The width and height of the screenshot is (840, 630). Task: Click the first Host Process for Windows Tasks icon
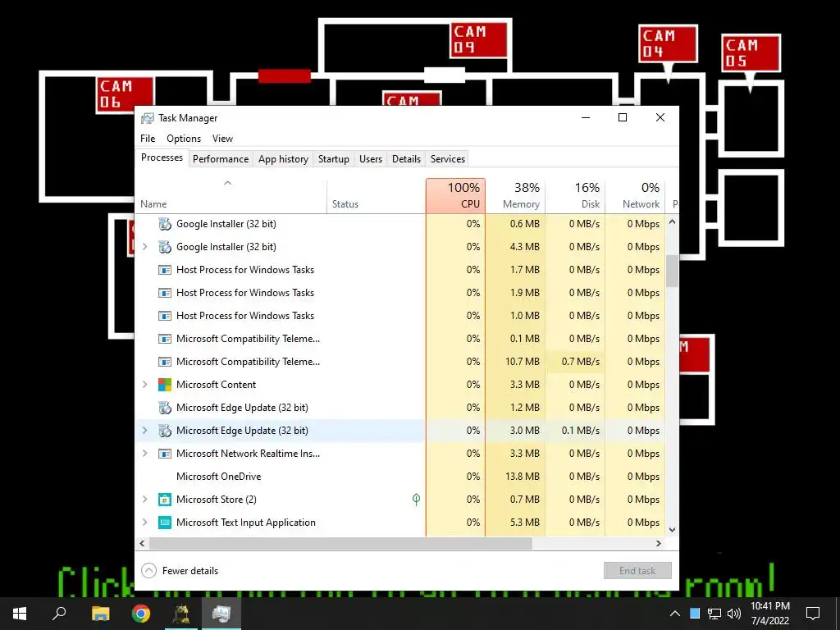pos(165,270)
